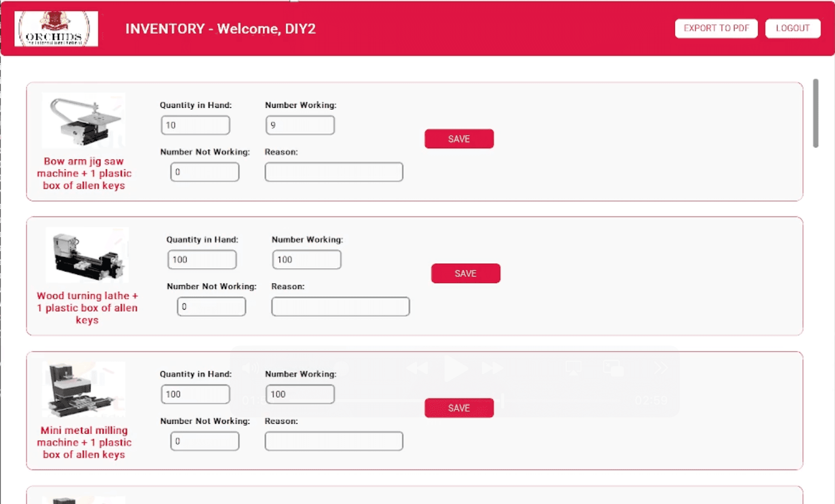Click the overlay's 02:59 remaining time

click(x=651, y=401)
